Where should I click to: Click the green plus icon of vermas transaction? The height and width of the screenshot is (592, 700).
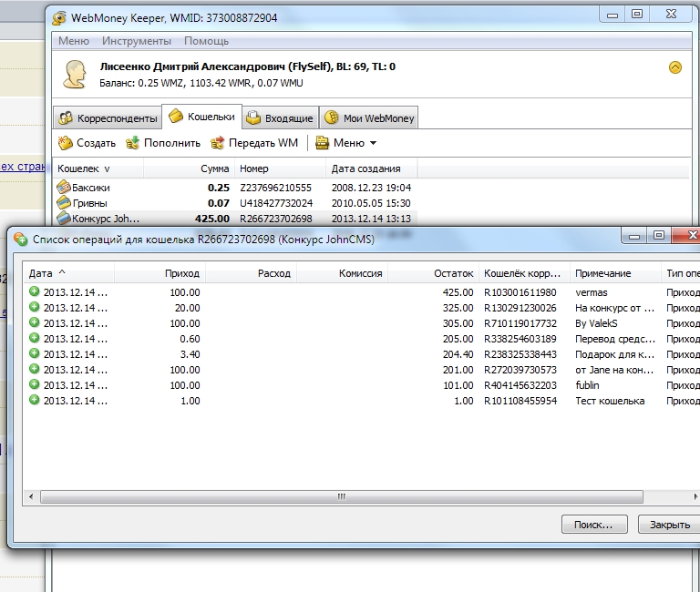point(35,291)
